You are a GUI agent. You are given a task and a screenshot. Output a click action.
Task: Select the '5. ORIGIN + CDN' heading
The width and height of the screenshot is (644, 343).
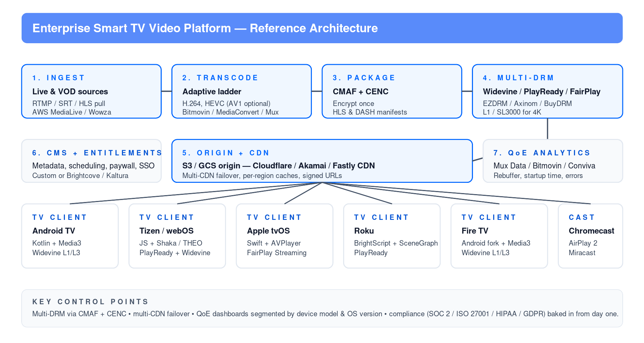[226, 153]
